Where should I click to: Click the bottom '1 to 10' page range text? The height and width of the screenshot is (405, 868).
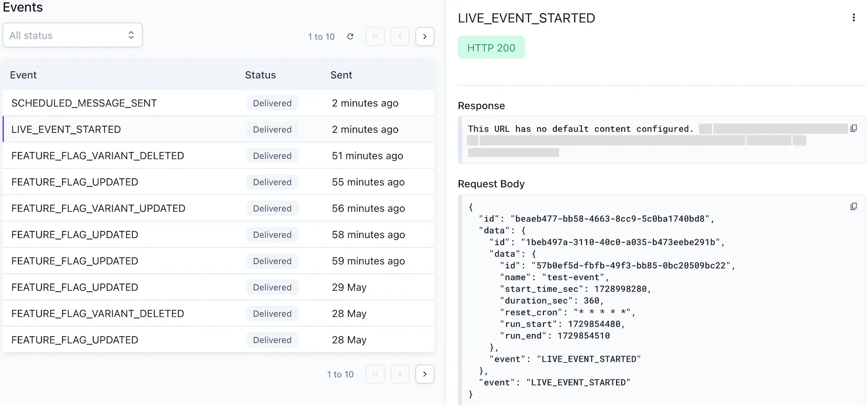pos(340,374)
